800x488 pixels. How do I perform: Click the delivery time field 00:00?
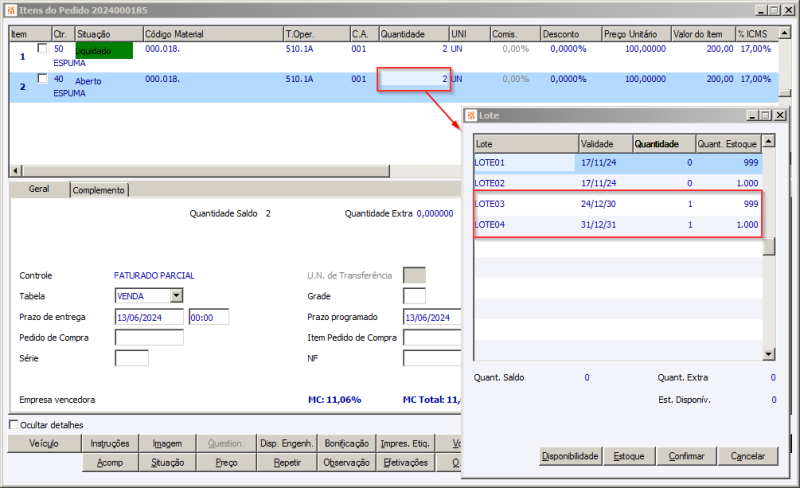[209, 317]
